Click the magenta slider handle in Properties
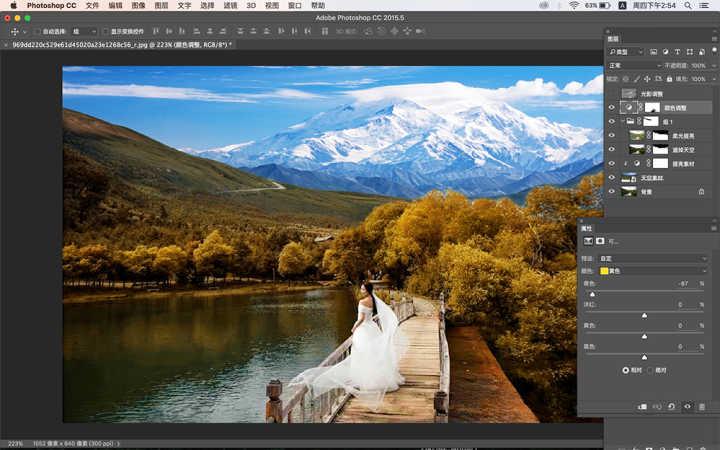Screen dimensions: 720x450 644,315
